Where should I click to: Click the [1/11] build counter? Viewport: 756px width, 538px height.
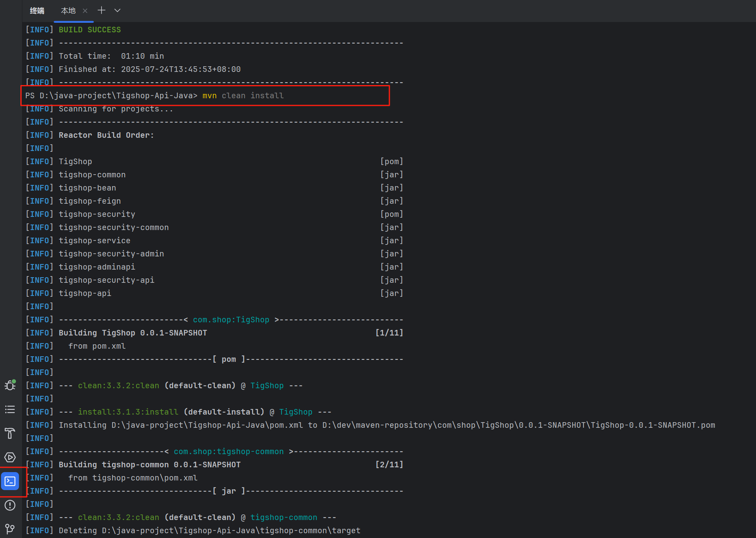point(389,333)
